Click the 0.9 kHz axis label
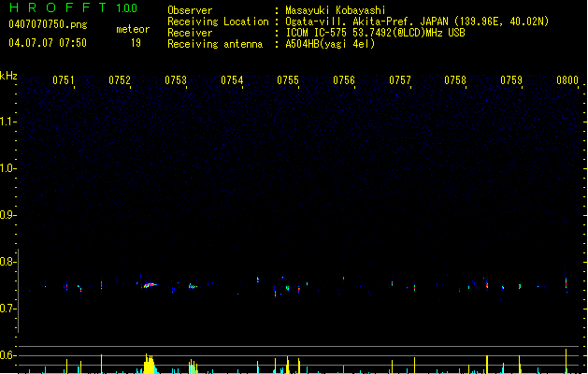This screenshot has width=588, height=374. pos(7,215)
